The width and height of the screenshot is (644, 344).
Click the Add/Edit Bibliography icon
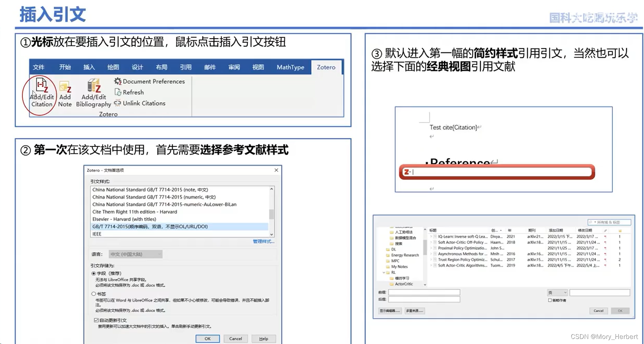(x=94, y=86)
